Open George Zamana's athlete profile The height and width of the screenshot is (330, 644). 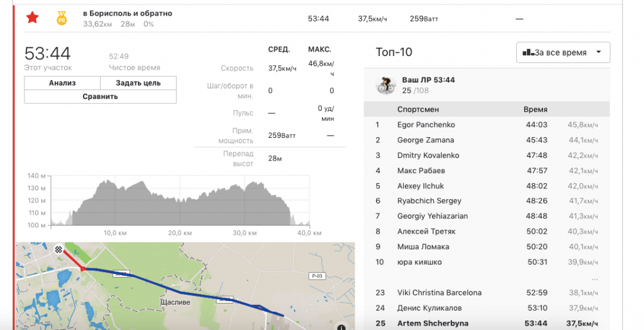tap(425, 140)
